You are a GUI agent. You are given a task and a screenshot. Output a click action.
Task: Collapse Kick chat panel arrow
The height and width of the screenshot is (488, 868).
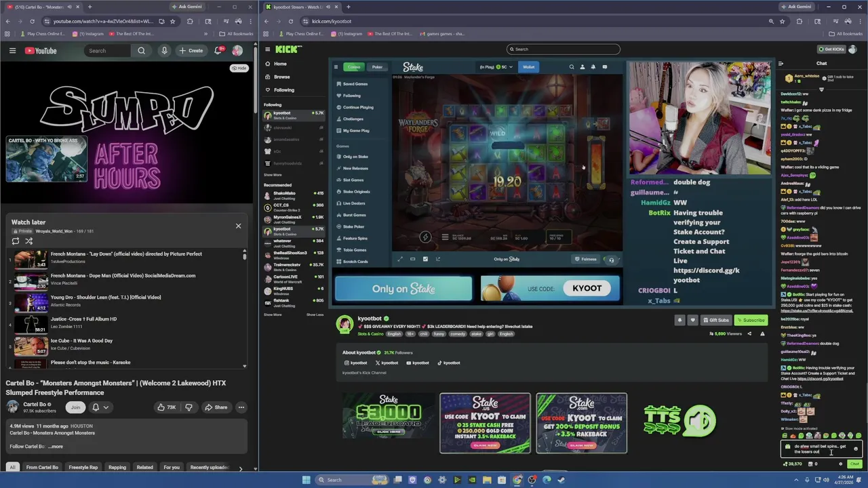pos(781,64)
